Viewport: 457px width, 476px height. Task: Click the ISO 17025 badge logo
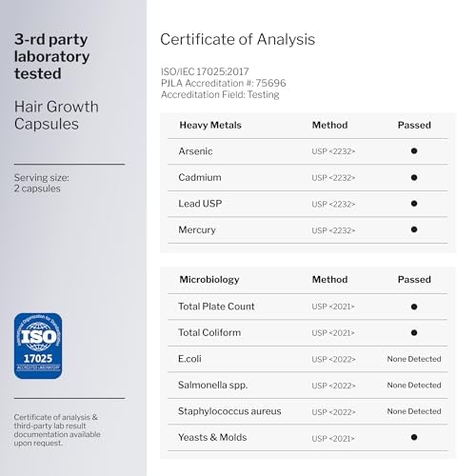[x=38, y=346]
